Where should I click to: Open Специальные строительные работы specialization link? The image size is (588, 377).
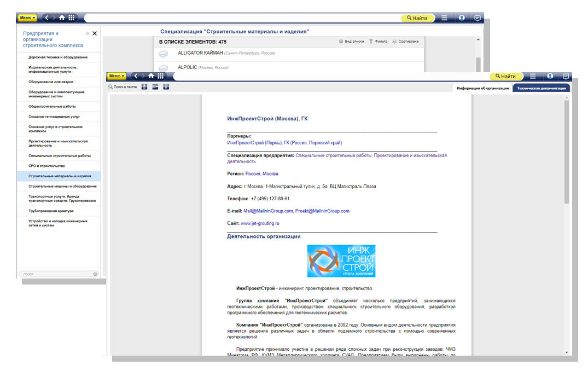point(333,155)
